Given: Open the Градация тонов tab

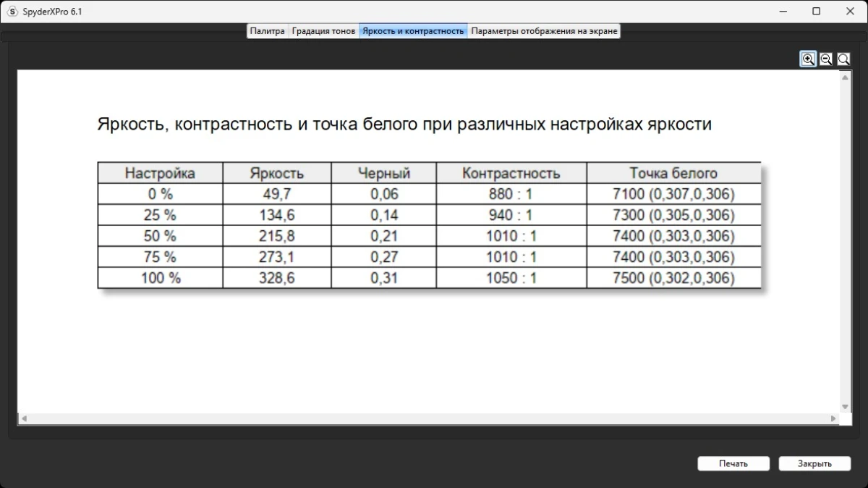Looking at the screenshot, I should (x=323, y=30).
